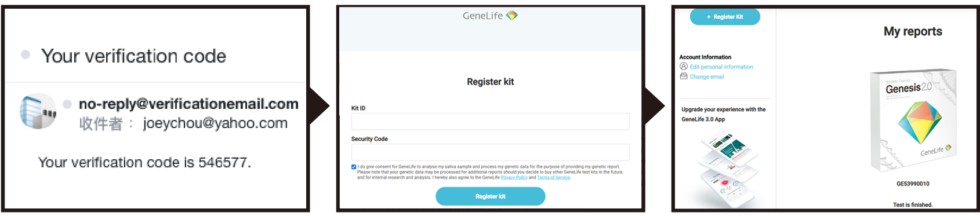980x216 pixels.
Task: Open the Change email link
Action: tap(707, 77)
